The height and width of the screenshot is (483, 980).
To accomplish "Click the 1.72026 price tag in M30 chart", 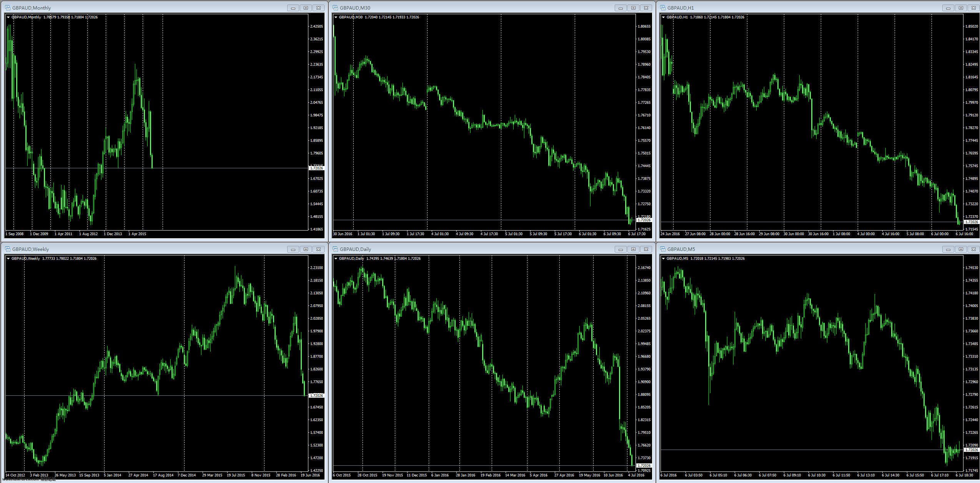I will pos(644,220).
